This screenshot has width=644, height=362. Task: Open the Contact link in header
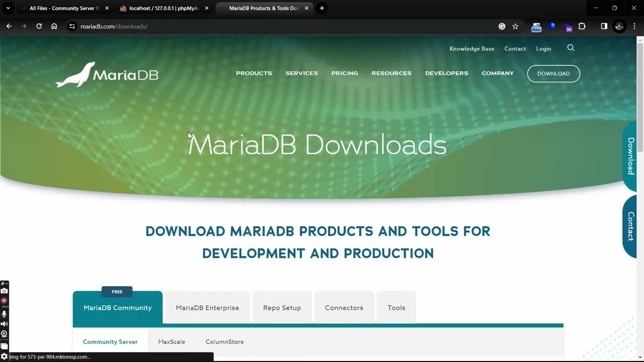tap(515, 49)
